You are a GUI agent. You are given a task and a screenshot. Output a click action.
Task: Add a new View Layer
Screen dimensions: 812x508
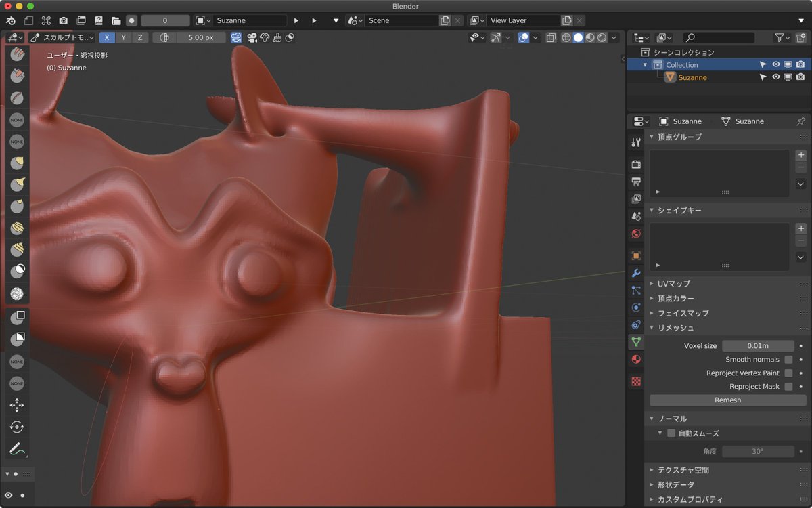coord(567,20)
